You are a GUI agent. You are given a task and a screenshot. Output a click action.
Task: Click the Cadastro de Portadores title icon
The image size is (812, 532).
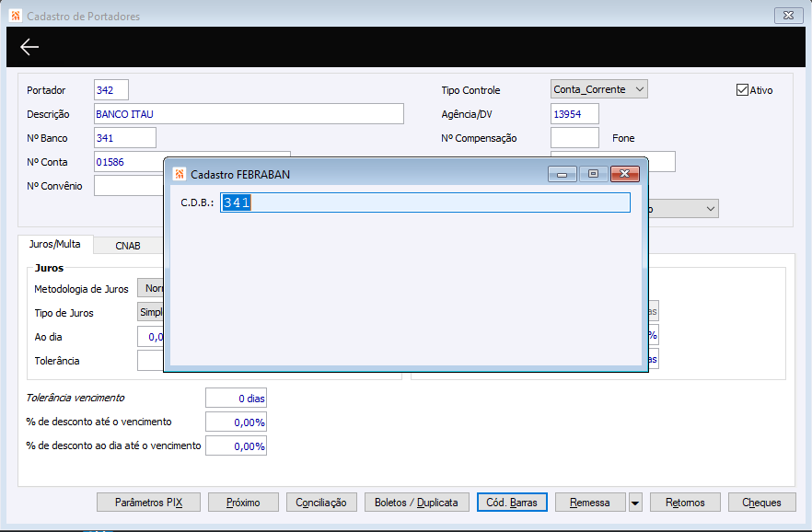click(16, 16)
